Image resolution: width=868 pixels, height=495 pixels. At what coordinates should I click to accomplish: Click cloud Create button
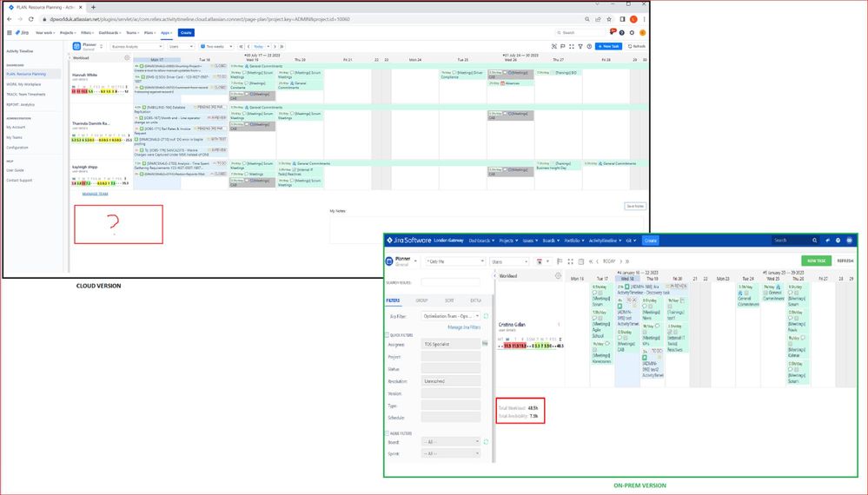pos(186,33)
